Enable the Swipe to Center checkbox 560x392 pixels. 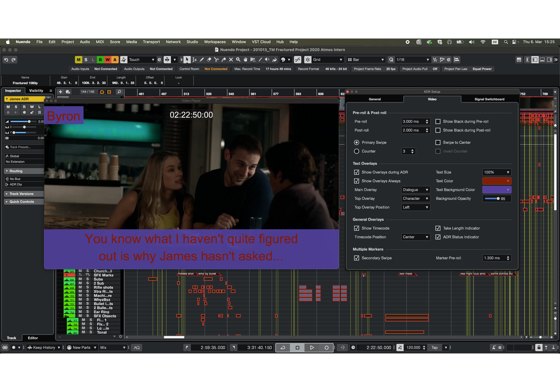pos(438,142)
